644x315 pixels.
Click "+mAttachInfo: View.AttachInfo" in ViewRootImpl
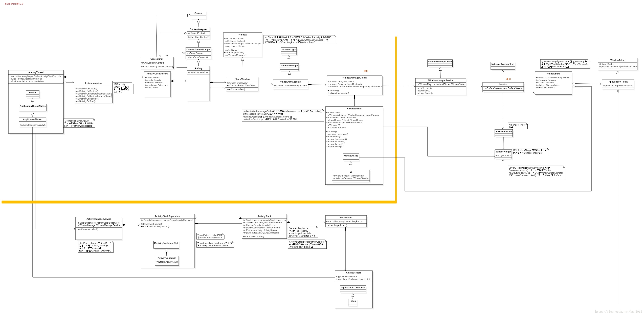pyautogui.click(x=341, y=118)
